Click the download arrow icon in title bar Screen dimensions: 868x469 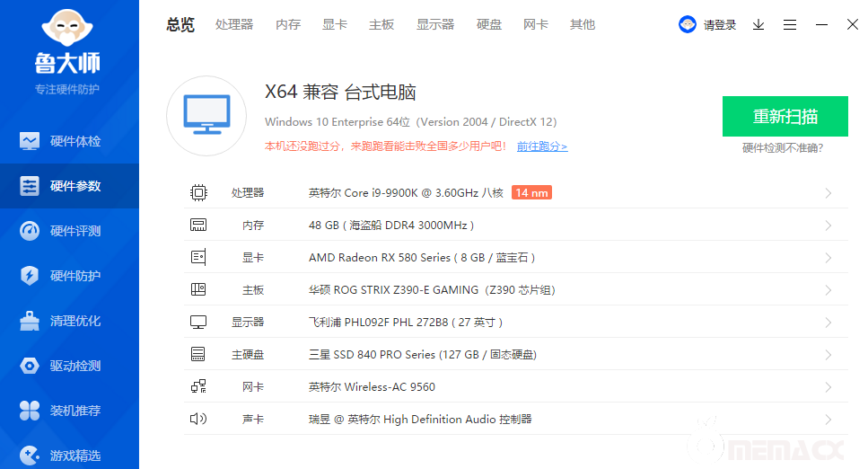(758, 25)
